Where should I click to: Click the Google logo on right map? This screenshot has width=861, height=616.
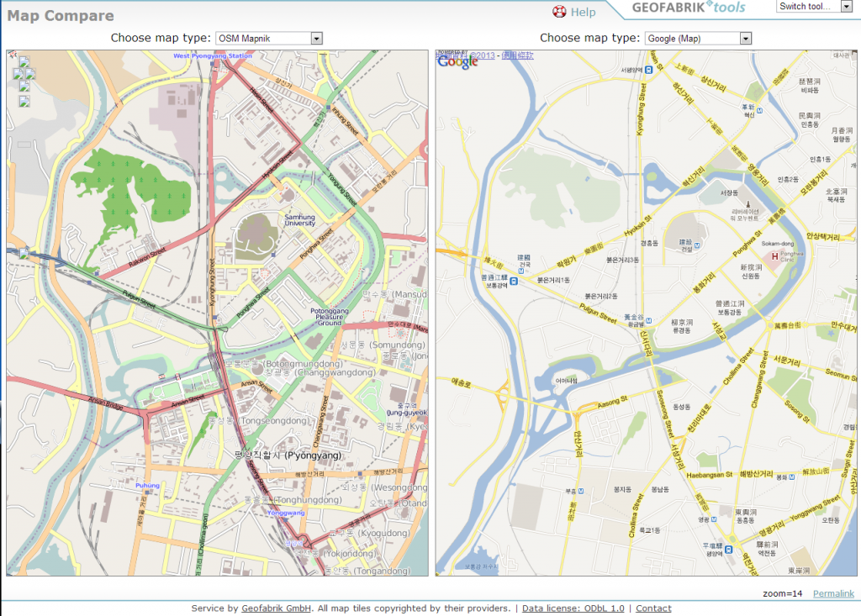[x=457, y=62]
